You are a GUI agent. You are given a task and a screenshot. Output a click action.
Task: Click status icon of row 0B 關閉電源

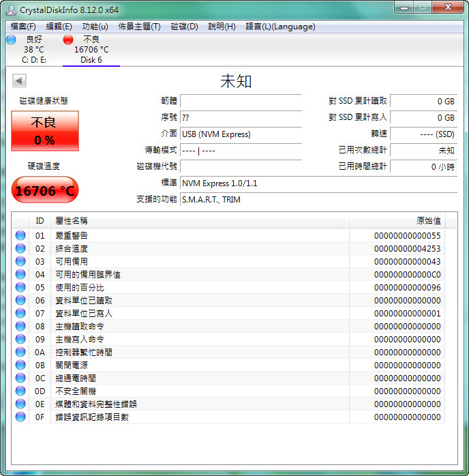20,365
